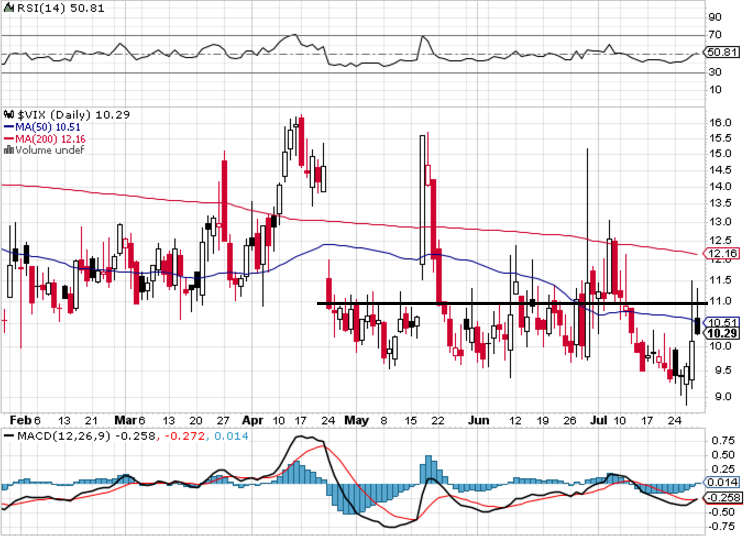Click the Apr label on date axis
This screenshot has height=536, width=748.
(254, 420)
